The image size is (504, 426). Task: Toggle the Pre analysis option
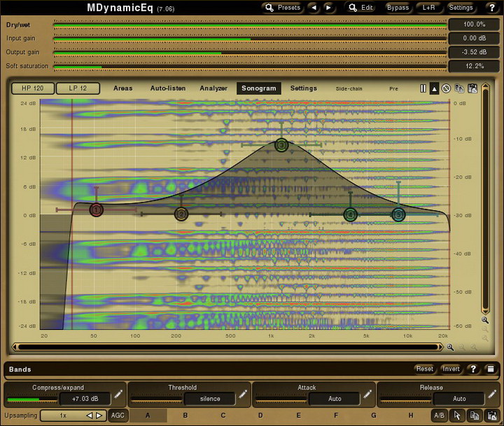[393, 88]
